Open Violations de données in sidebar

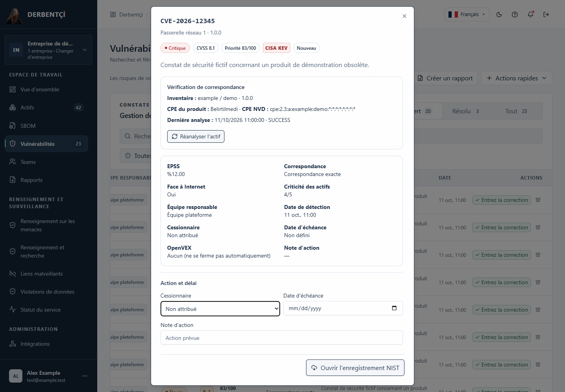click(46, 292)
